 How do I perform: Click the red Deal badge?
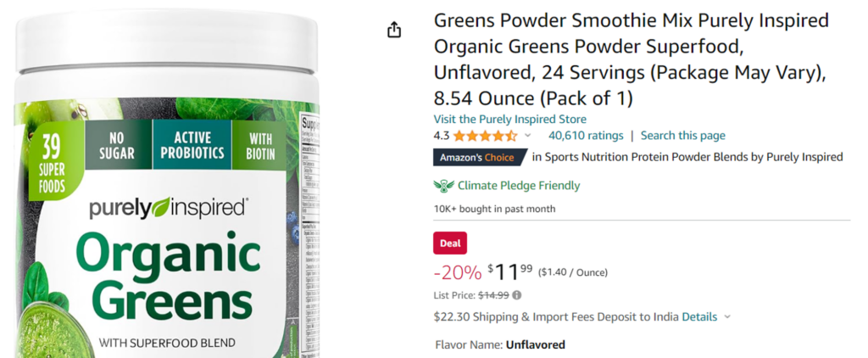tap(450, 243)
